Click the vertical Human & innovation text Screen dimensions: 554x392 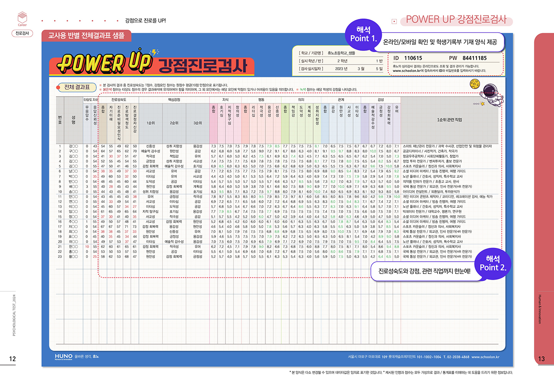[541, 309]
